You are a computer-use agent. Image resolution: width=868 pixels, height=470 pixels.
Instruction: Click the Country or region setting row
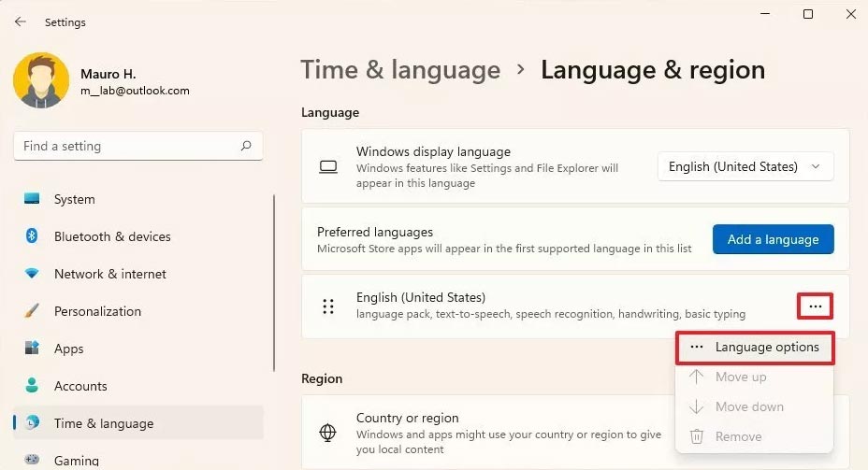pyautogui.click(x=575, y=433)
